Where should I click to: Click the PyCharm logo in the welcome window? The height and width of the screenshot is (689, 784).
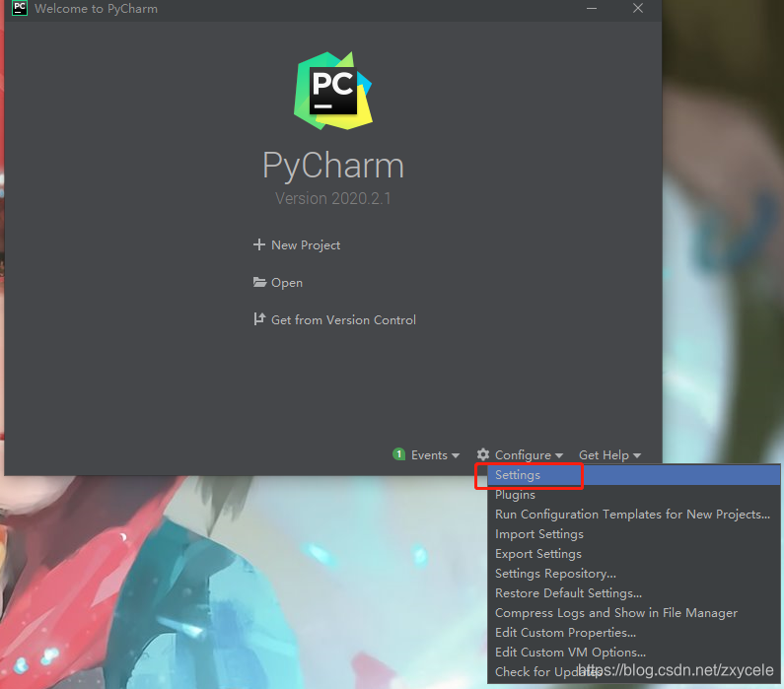[333, 91]
